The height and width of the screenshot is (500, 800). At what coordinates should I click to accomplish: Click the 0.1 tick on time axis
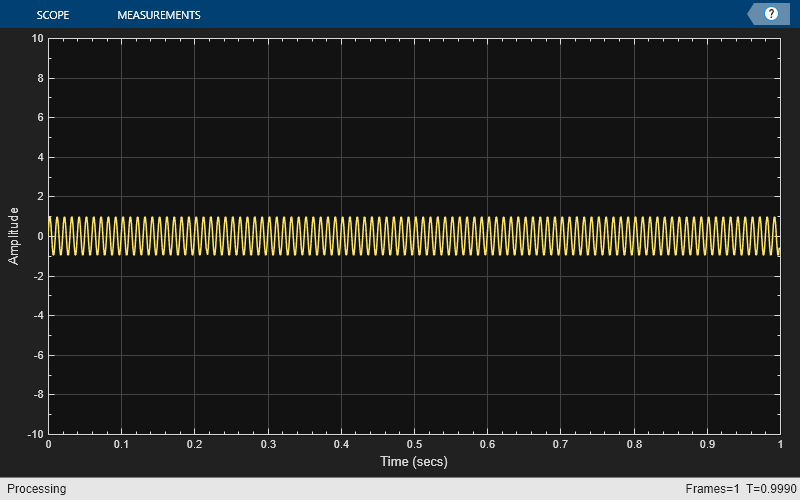121,444
